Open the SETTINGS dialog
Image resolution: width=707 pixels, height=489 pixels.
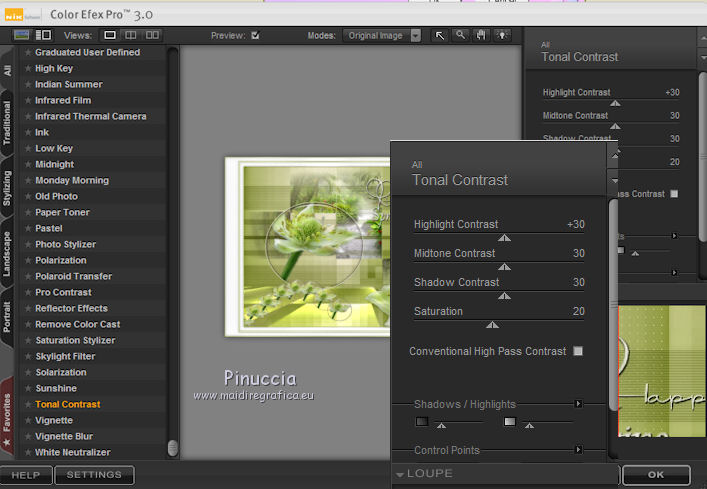pyautogui.click(x=94, y=475)
